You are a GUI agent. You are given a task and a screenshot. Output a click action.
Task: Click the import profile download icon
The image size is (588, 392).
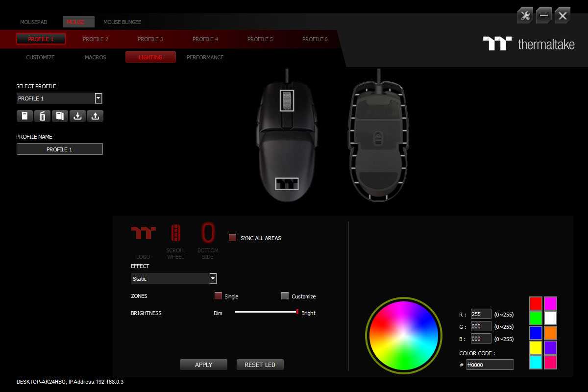click(x=77, y=116)
